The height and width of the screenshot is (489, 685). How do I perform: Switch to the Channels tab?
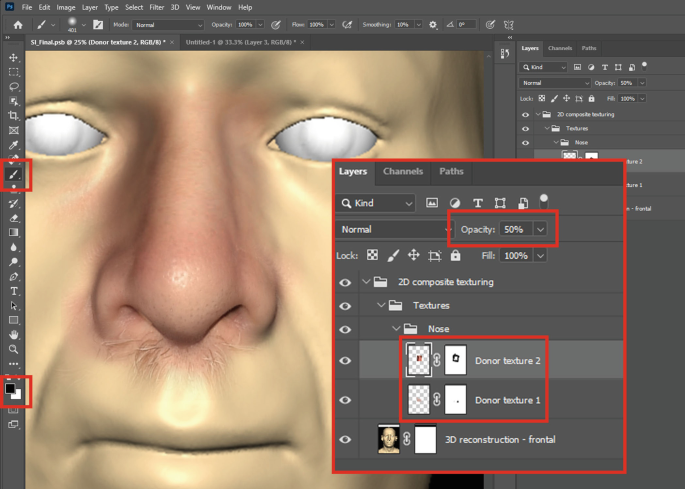(x=402, y=171)
